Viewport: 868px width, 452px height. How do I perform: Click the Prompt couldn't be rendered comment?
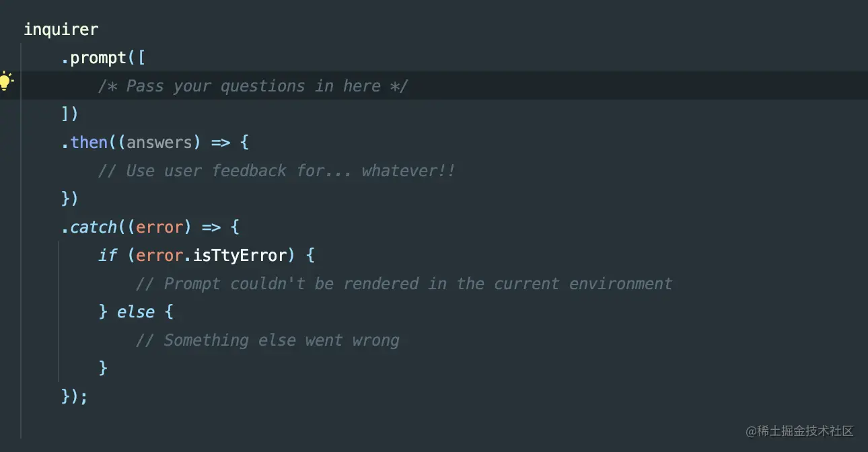tap(404, 284)
